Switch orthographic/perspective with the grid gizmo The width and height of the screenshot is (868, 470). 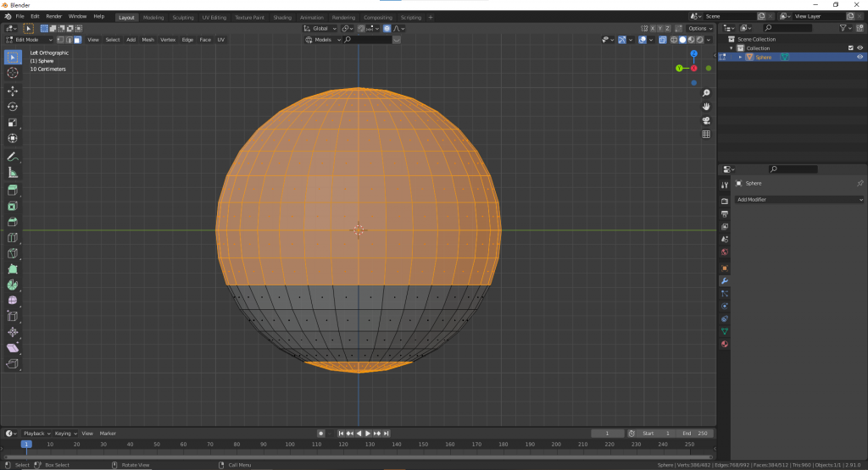pyautogui.click(x=706, y=134)
